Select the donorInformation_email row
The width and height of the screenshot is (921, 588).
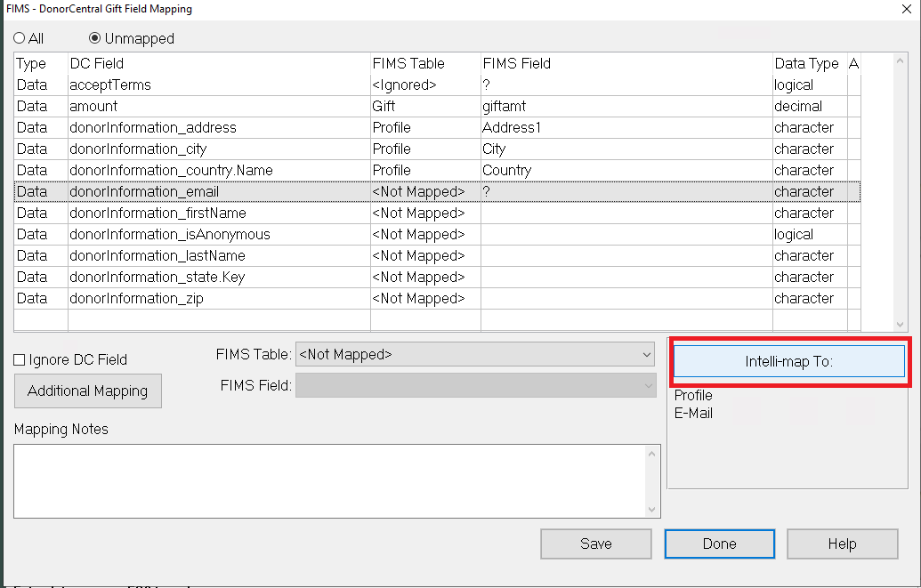(x=437, y=191)
